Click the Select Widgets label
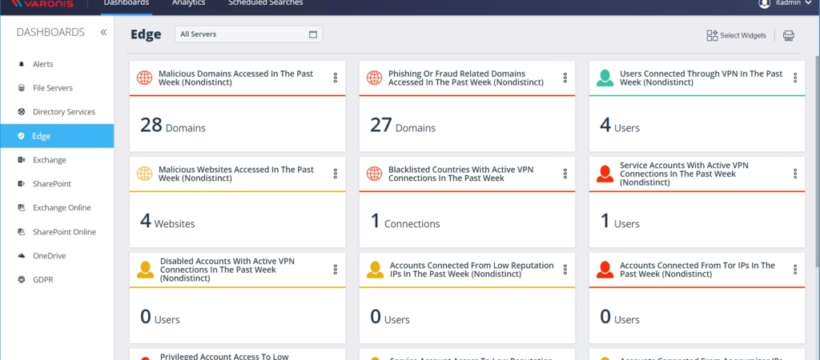Image resolution: width=820 pixels, height=360 pixels. pyautogui.click(x=743, y=36)
